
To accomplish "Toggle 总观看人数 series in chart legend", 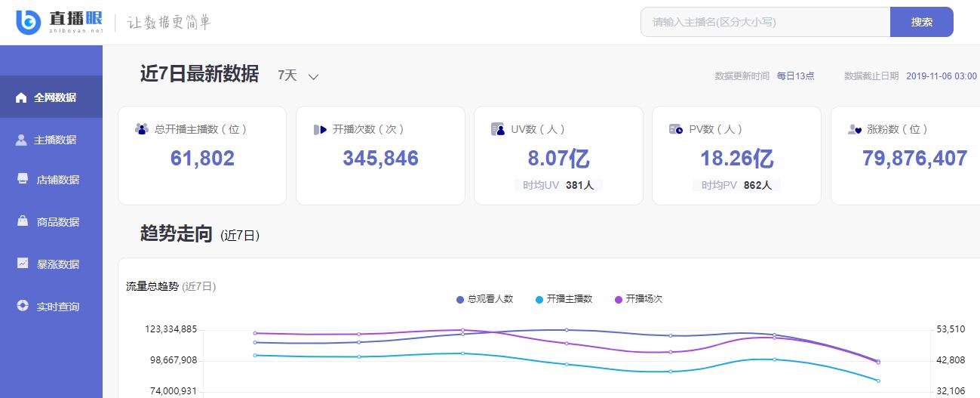I will pyautogui.click(x=484, y=299).
